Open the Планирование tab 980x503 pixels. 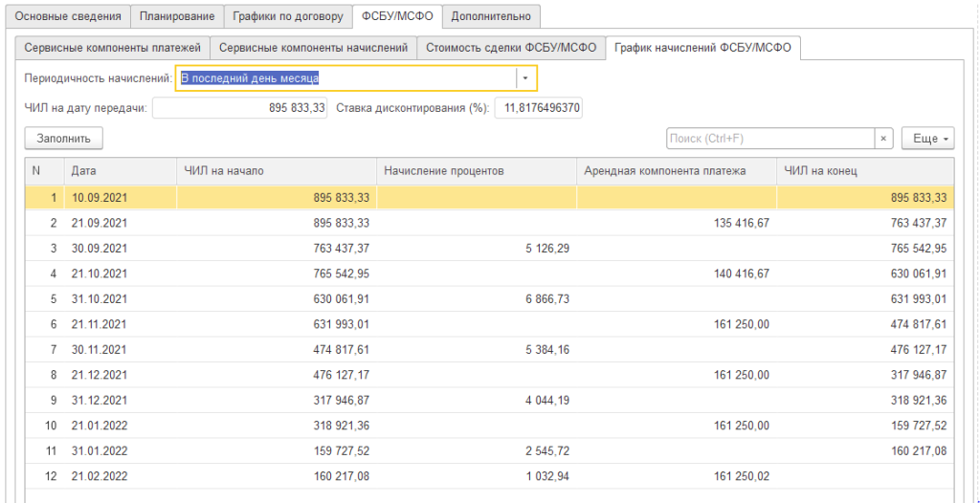177,16
